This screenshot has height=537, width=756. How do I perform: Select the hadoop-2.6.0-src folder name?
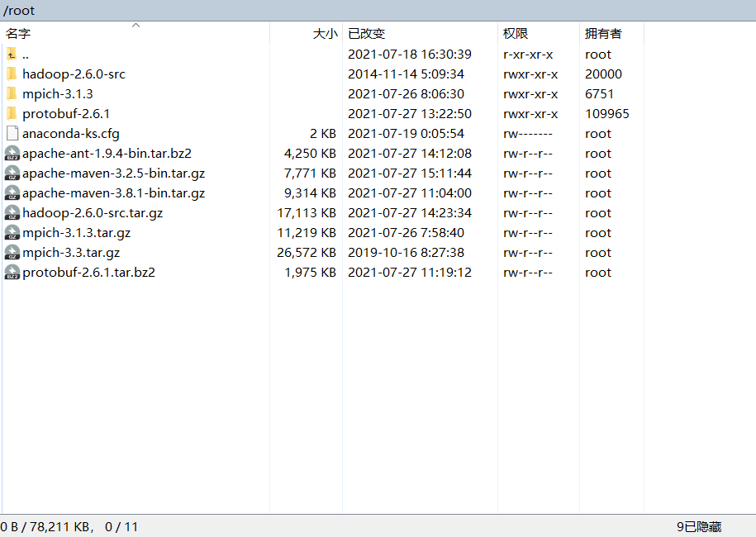74,74
